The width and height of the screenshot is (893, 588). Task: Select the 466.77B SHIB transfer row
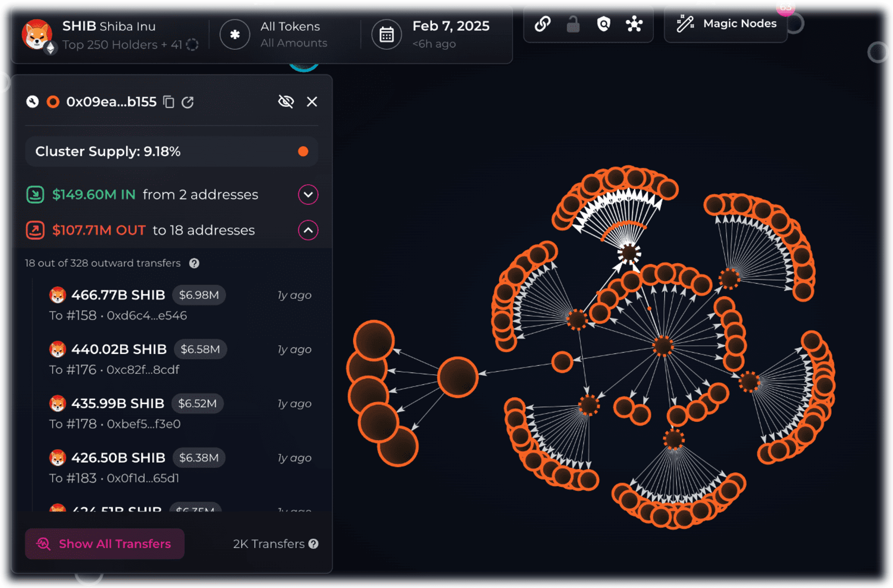[x=180, y=305]
